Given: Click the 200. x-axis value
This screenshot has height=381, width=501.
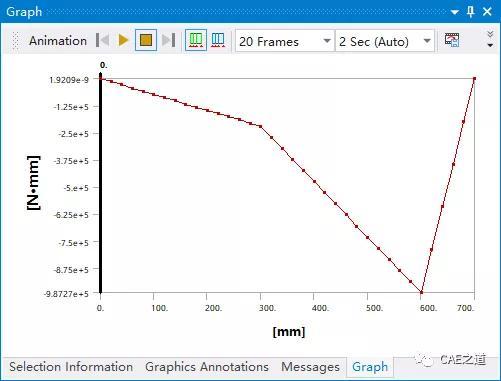Looking at the screenshot, I should 213,308.
